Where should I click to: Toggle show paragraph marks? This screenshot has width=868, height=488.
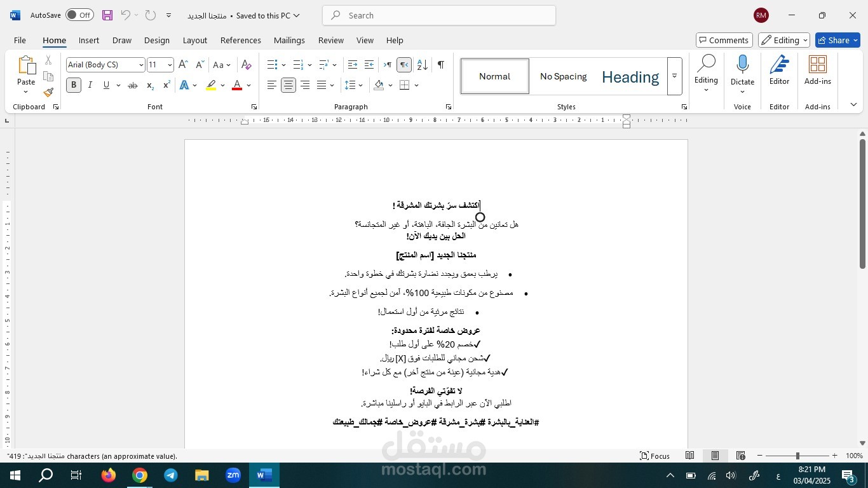pos(440,65)
